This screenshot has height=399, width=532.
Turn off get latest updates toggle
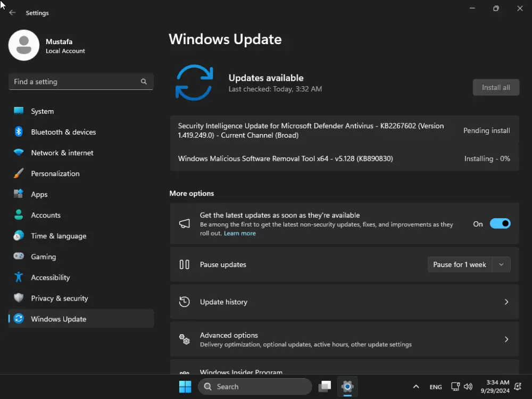tap(500, 223)
